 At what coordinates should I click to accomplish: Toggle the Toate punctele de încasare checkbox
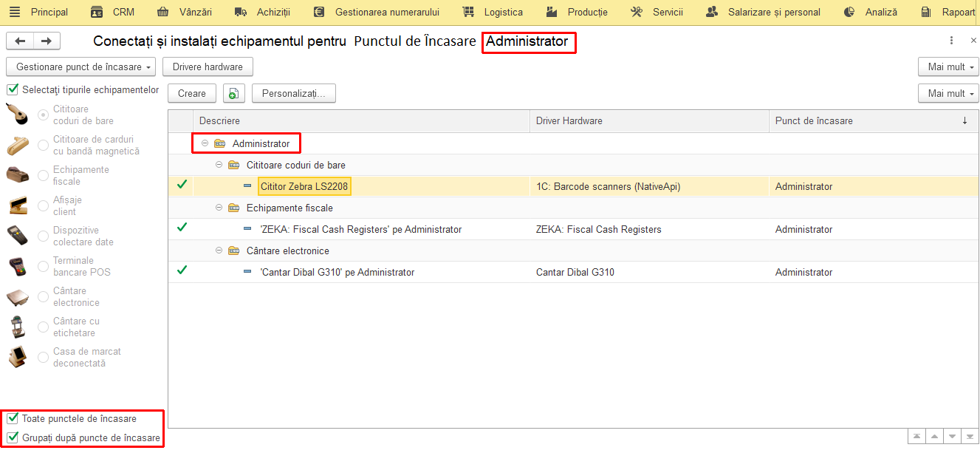(13, 418)
